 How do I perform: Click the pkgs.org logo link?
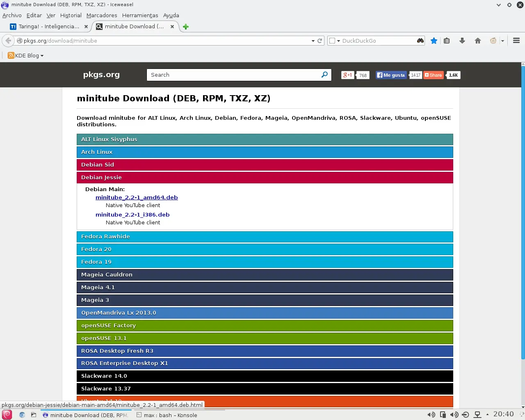(x=101, y=75)
